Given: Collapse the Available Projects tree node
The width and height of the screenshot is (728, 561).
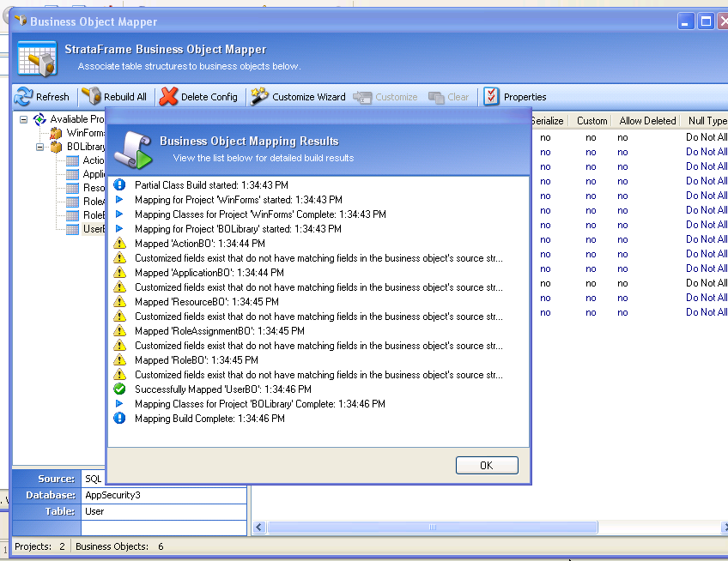Looking at the screenshot, I should (x=24, y=119).
